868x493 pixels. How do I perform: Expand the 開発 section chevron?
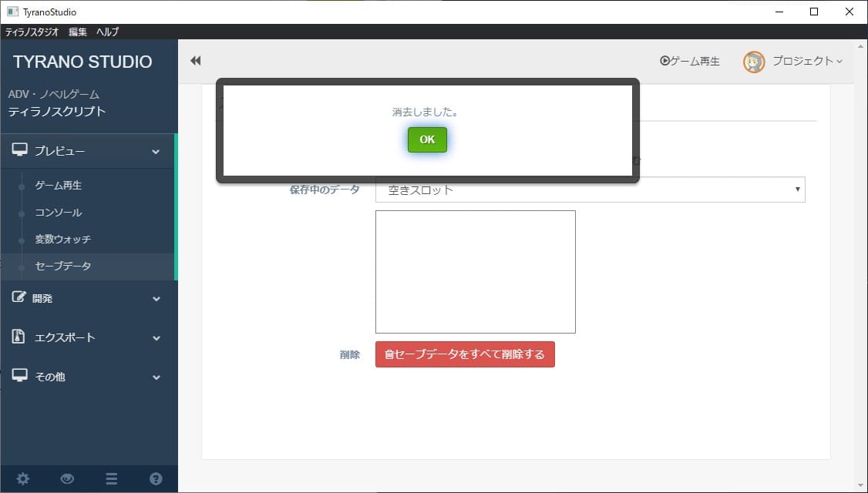click(x=156, y=299)
